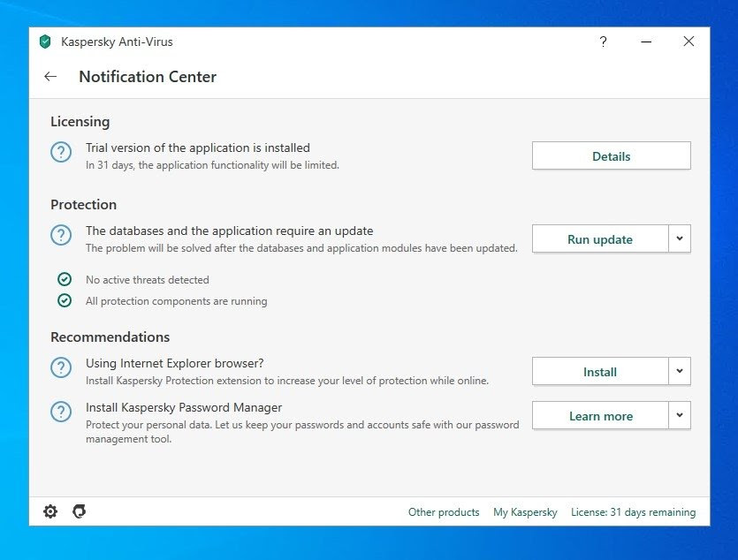Start the Run update button
This screenshot has width=738, height=560.
click(600, 238)
